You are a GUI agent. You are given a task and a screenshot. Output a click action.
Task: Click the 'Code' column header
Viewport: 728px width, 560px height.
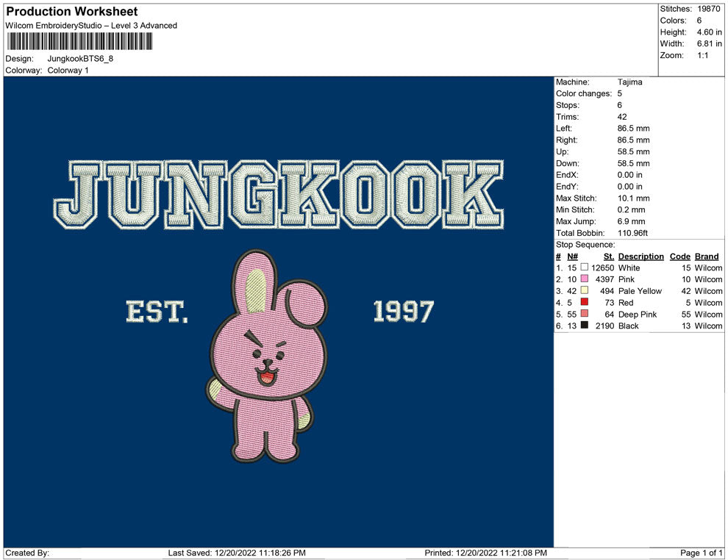[680, 256]
